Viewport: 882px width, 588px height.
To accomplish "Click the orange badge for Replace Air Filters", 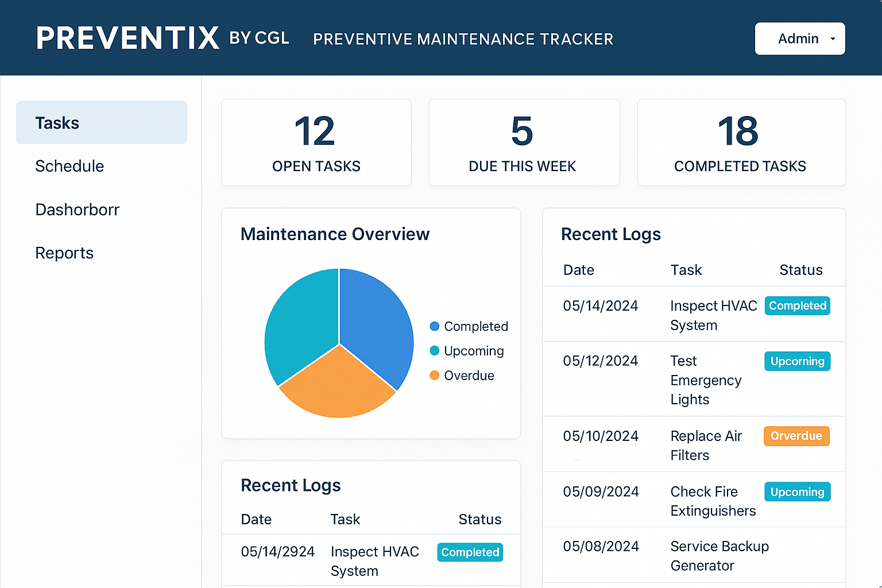I will click(796, 436).
